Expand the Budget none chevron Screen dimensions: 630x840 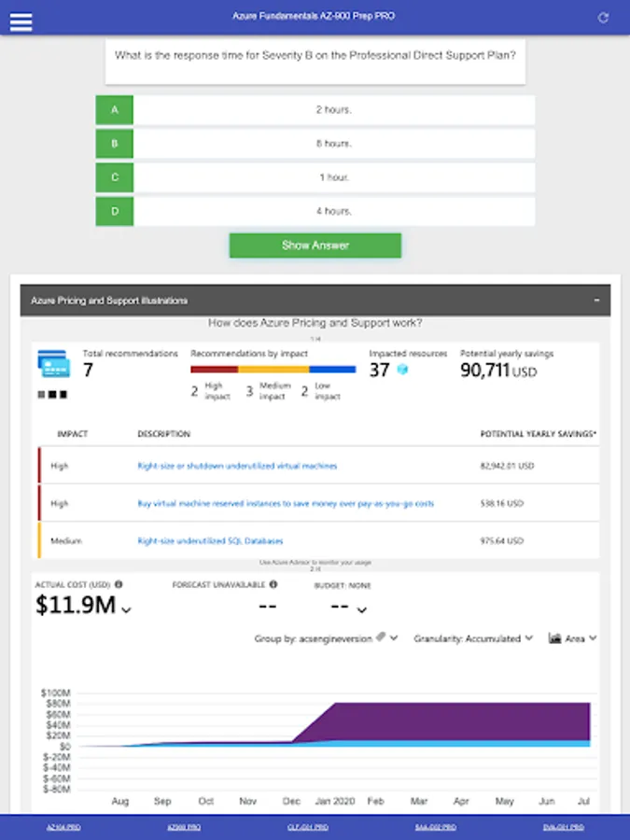click(x=361, y=609)
